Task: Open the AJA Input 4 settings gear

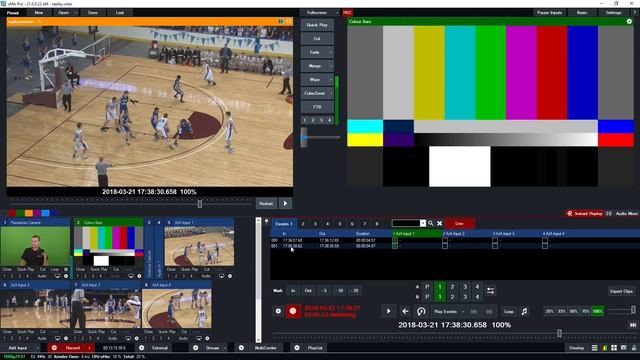Action: point(207,338)
